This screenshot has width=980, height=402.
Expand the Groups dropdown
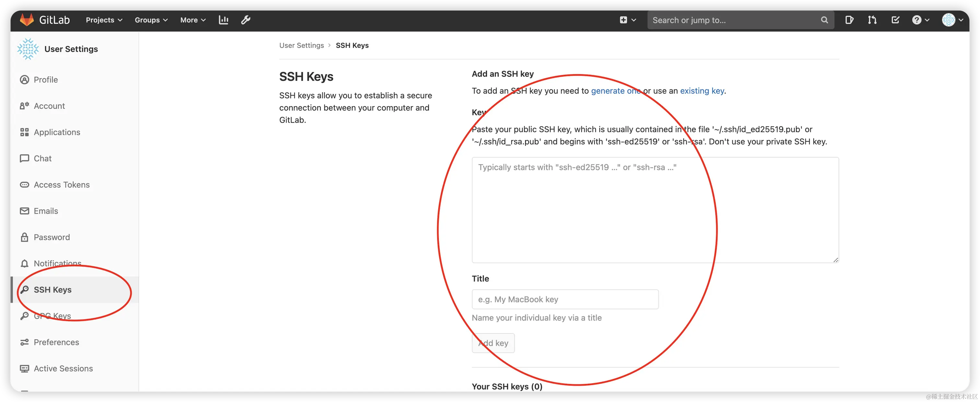tap(151, 20)
